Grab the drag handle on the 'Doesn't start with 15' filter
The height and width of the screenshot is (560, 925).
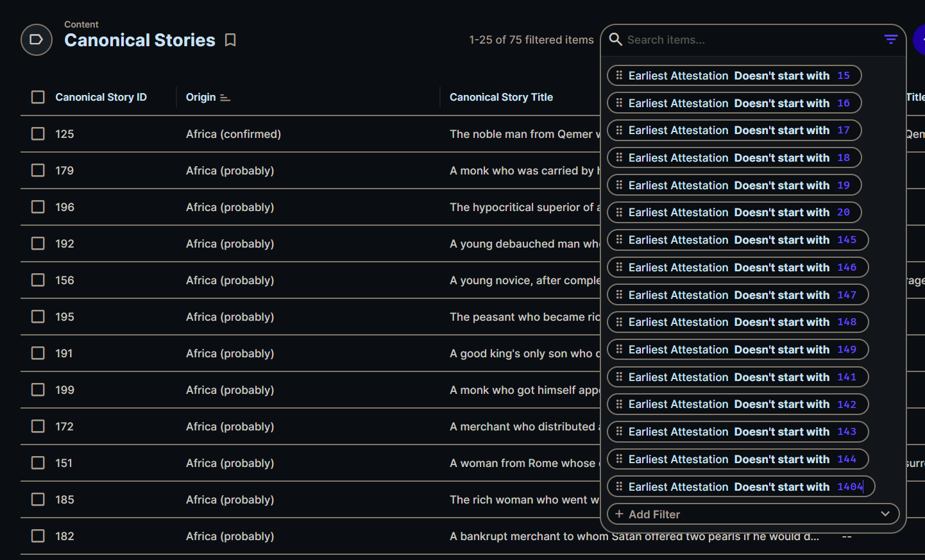[620, 75]
